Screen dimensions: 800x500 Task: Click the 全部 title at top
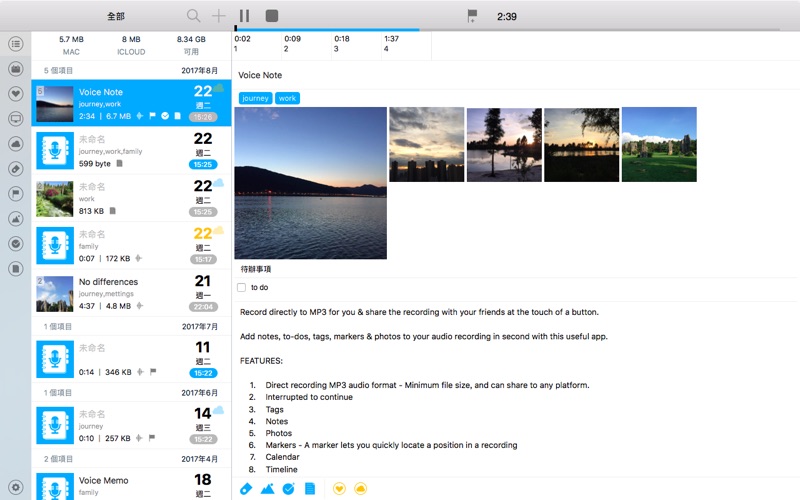tap(116, 16)
